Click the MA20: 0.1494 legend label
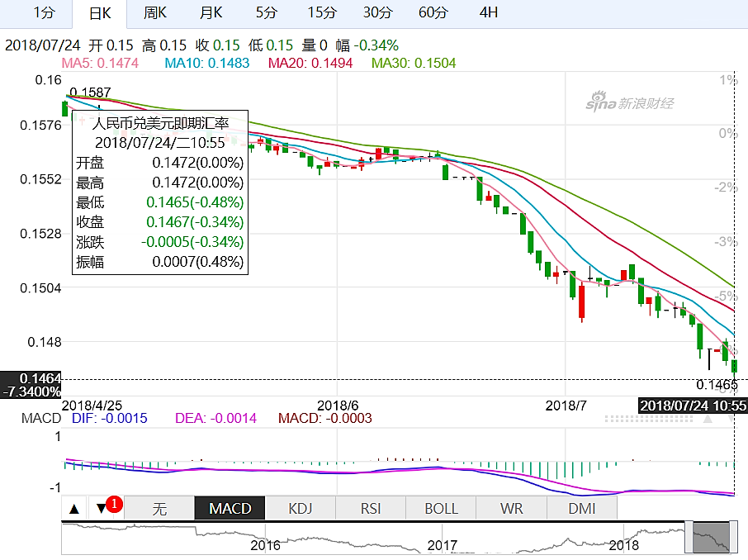This screenshot has width=748, height=560. point(310,63)
